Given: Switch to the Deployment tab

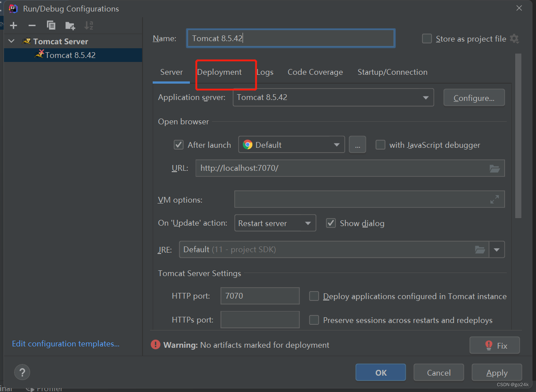Looking at the screenshot, I should pos(220,72).
